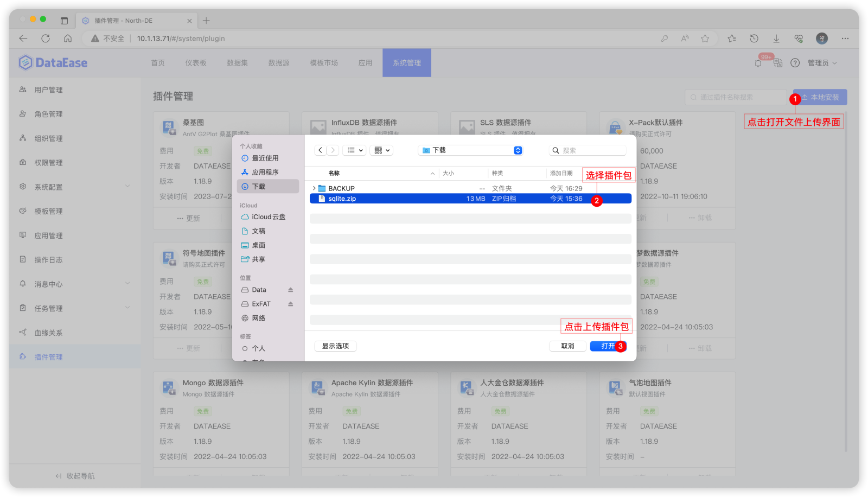Open the 下载 folder location dropdown
The height and width of the screenshot is (497, 868).
coord(471,150)
